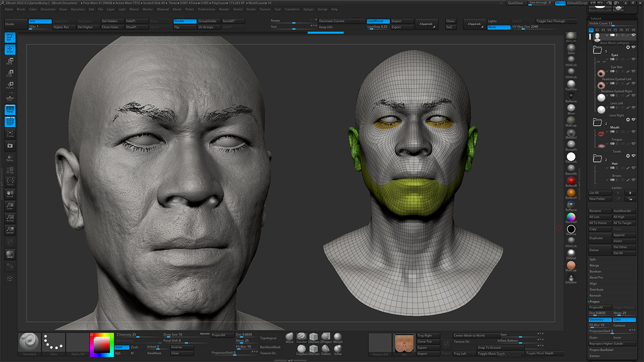
Task: Choose the MatCap gray material sphere
Action: (x=571, y=120)
